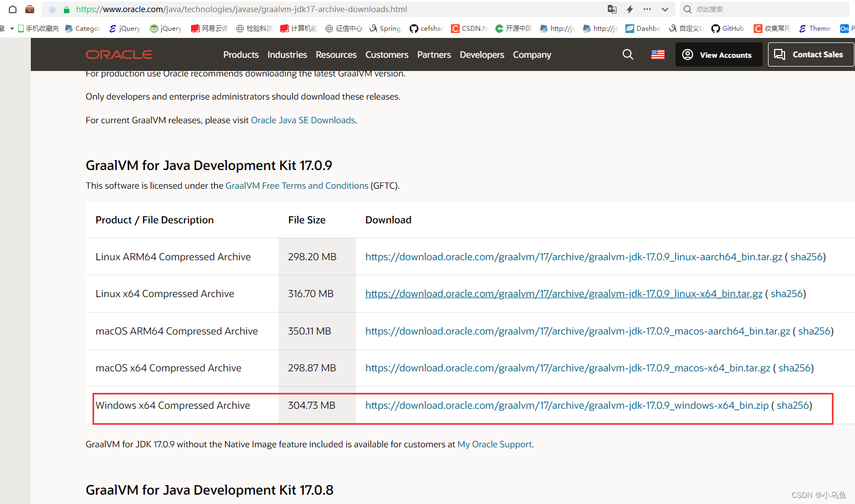Open the 开源中国 bookmark
The image size is (855, 504).
coord(513,29)
